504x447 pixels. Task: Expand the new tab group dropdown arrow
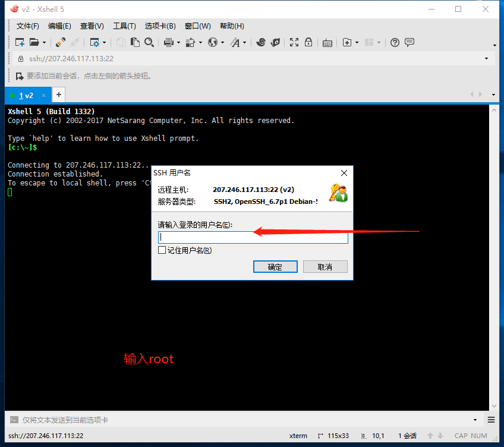click(357, 42)
